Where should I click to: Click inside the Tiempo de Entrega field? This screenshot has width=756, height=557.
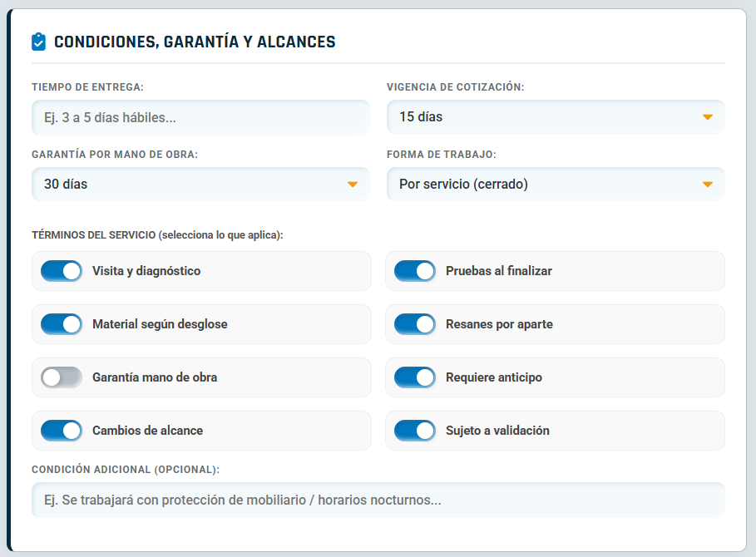pyautogui.click(x=200, y=117)
